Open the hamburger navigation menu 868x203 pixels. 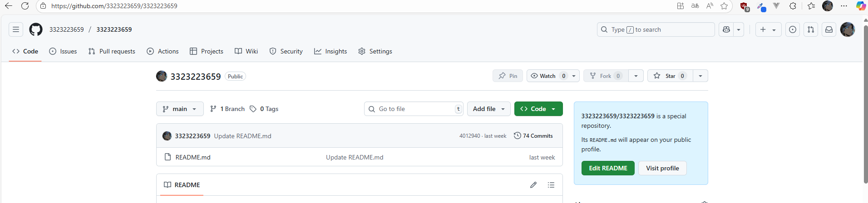click(x=16, y=29)
